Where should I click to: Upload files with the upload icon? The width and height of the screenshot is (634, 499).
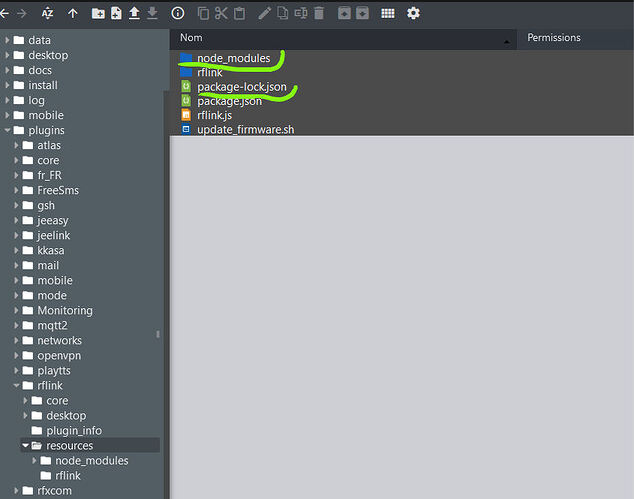(134, 13)
